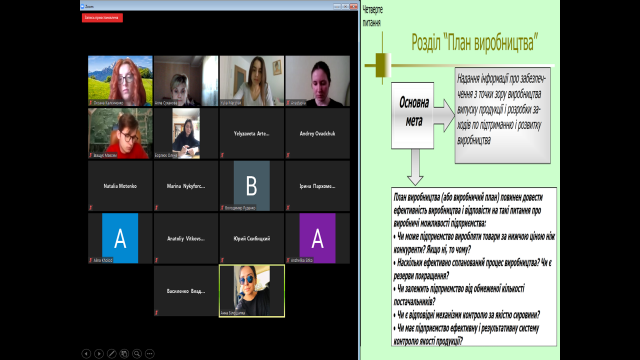
Task: Select the red-haired woman with mountain background video
Action: coord(120,81)
